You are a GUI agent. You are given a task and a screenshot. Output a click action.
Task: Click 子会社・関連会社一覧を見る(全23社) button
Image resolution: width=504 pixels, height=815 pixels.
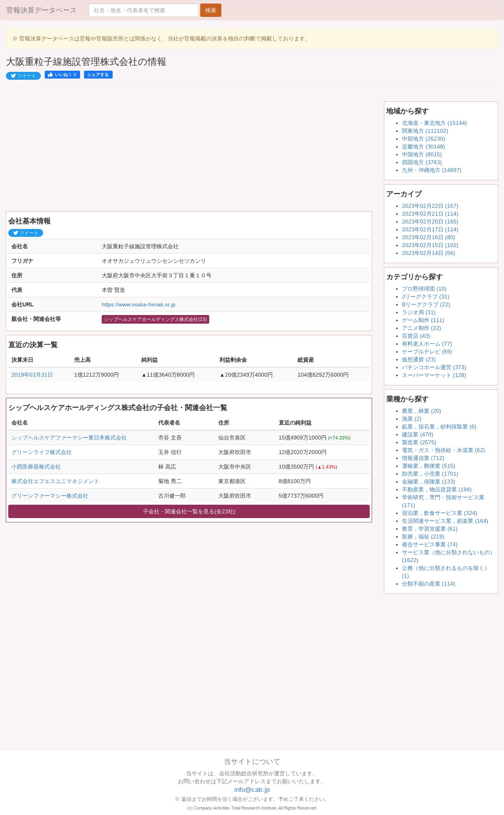click(x=189, y=511)
